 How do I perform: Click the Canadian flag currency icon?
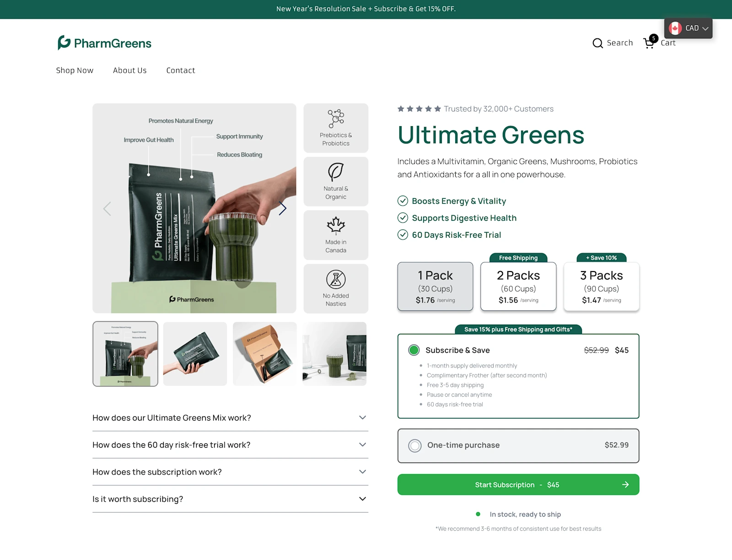pos(675,28)
